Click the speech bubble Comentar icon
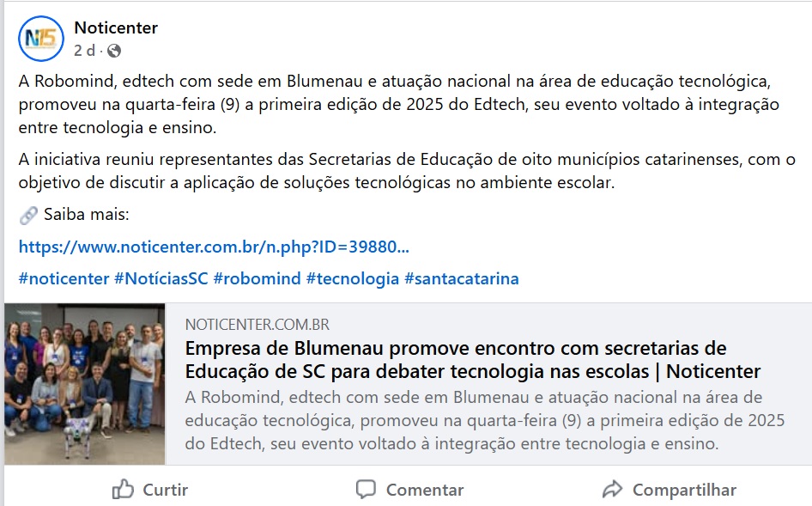The width and height of the screenshot is (812, 506). (x=366, y=490)
